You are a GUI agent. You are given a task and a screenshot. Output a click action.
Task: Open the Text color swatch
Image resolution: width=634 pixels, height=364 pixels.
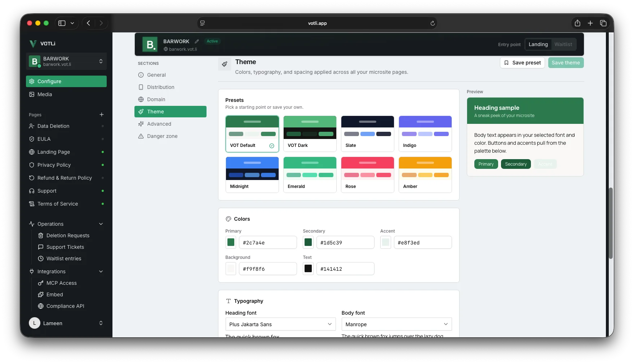(308, 269)
